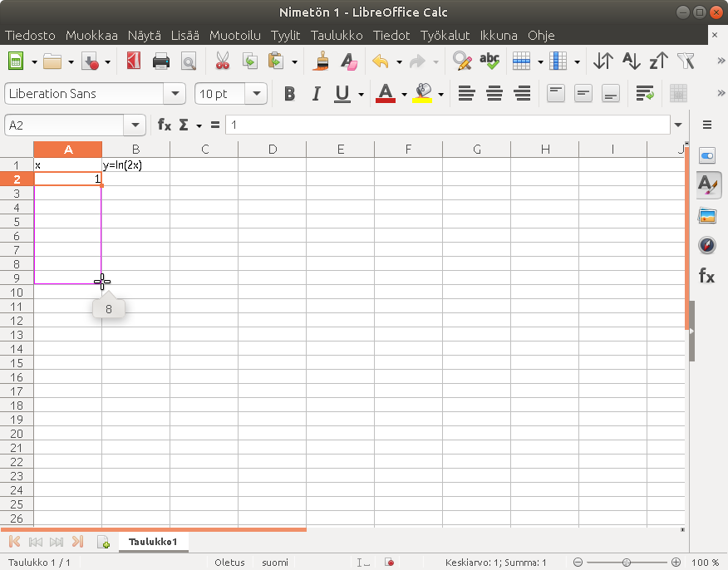The width and height of the screenshot is (728, 570).
Task: Toggle Italic formatting
Action: 316,94
